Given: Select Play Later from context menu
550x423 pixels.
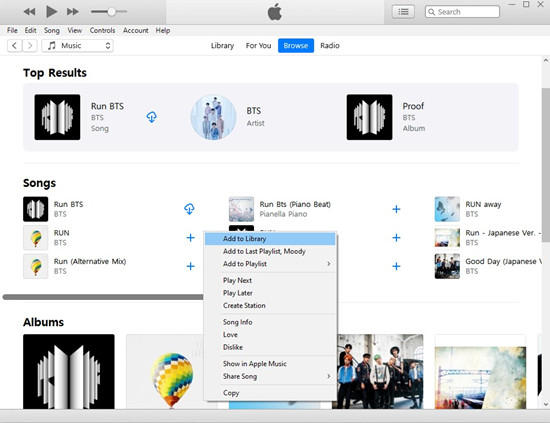Looking at the screenshot, I should [x=270, y=293].
